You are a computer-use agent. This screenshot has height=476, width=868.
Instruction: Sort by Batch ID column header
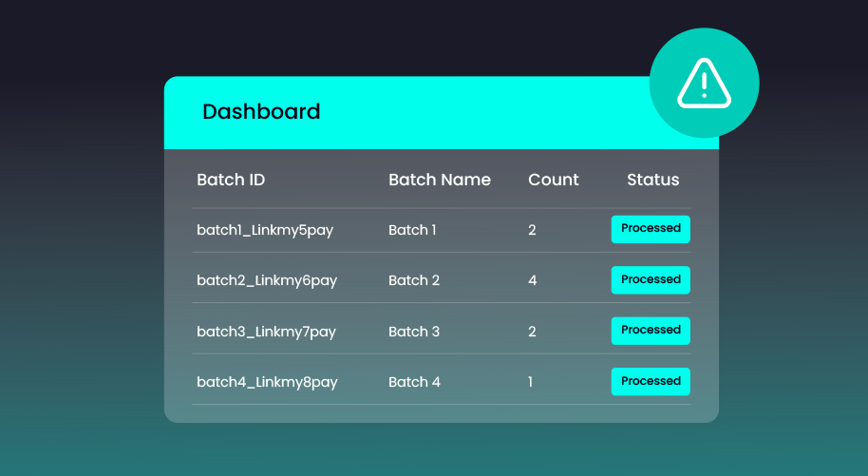coord(231,180)
